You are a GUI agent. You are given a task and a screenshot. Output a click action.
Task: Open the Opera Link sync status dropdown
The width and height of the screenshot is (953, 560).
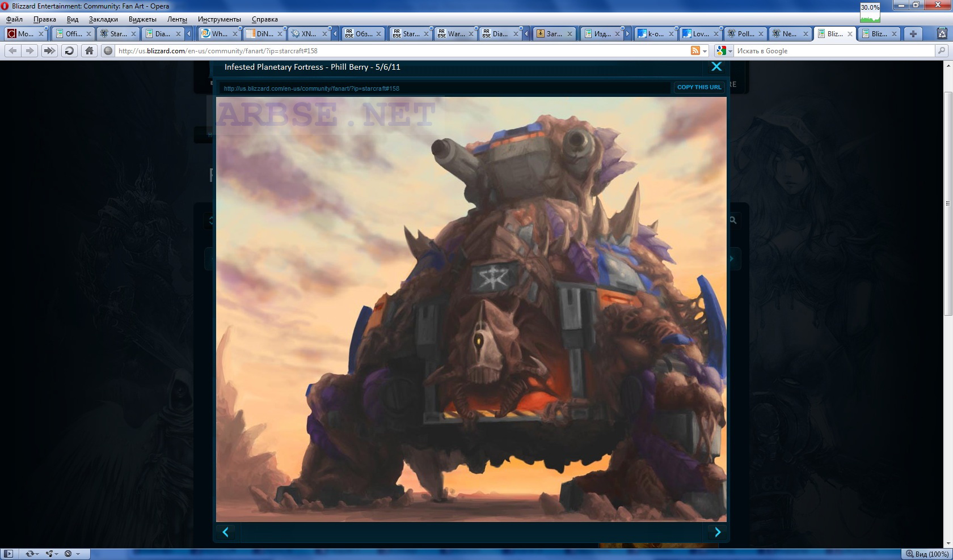(x=32, y=554)
